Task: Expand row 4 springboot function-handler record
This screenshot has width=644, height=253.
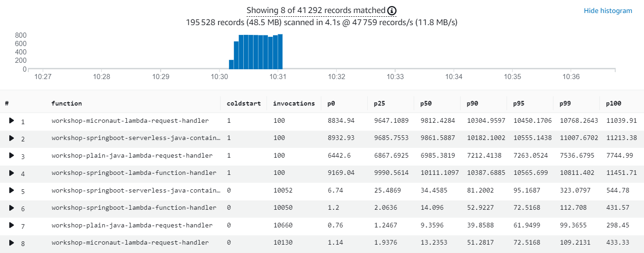Action: [x=12, y=173]
